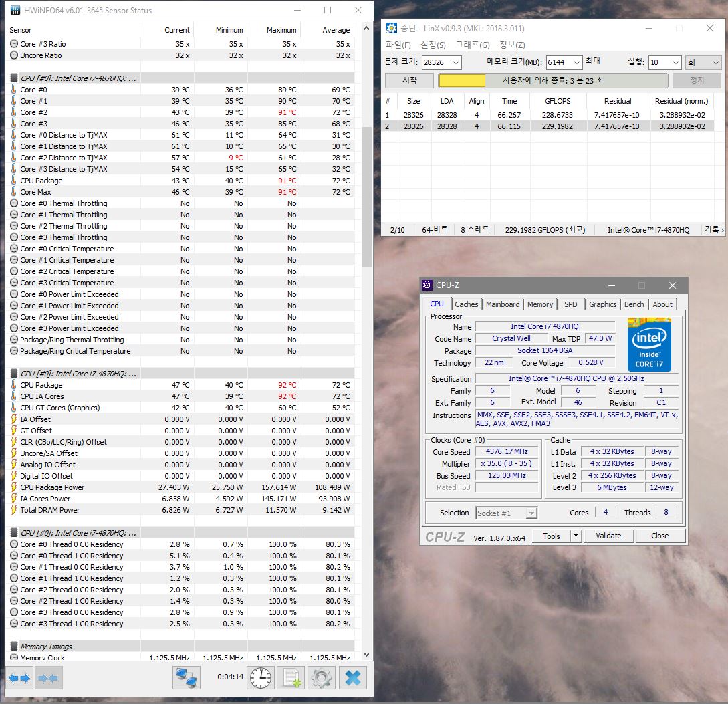
Task: Click LinX yellow progress bar
Action: [x=462, y=81]
